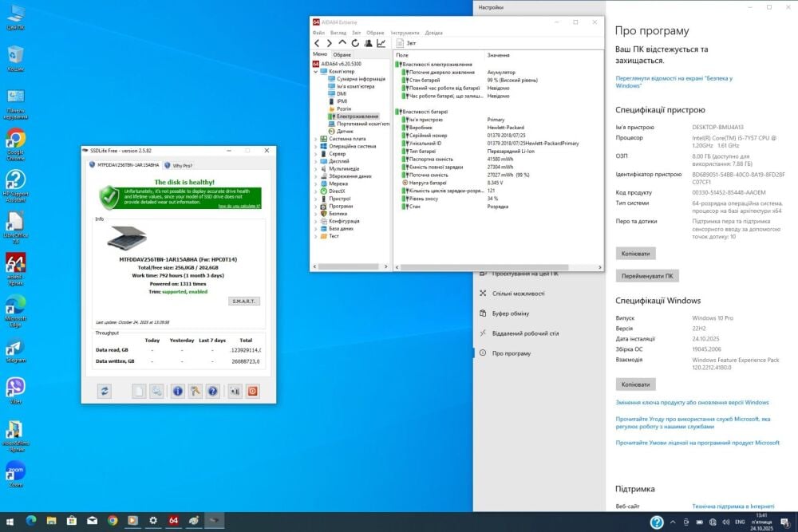Open the SSDLife blue info button
Image resolution: width=798 pixels, height=532 pixels.
click(x=178, y=391)
